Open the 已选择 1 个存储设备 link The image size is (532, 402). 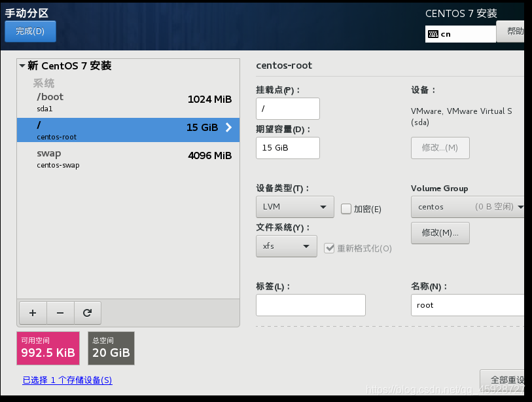pyautogui.click(x=67, y=380)
